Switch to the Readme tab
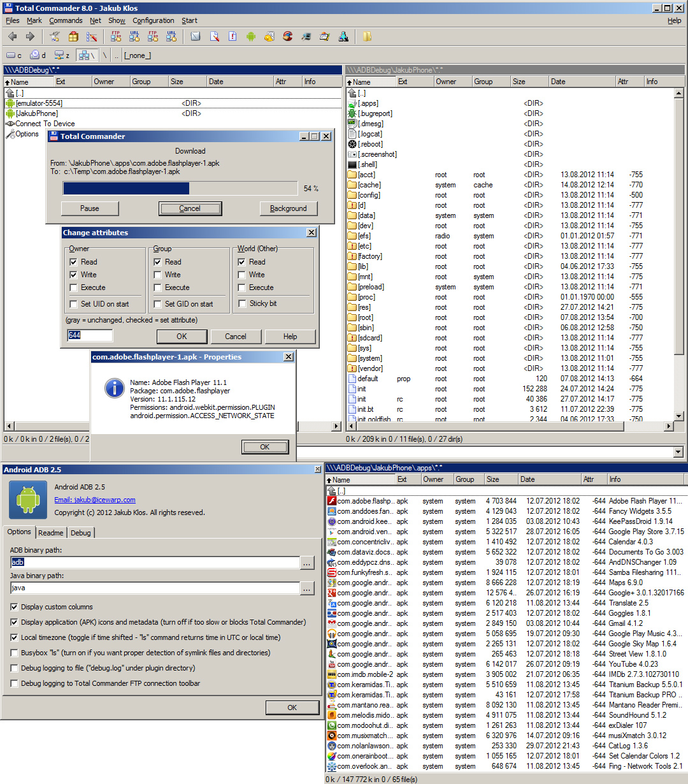 point(51,533)
